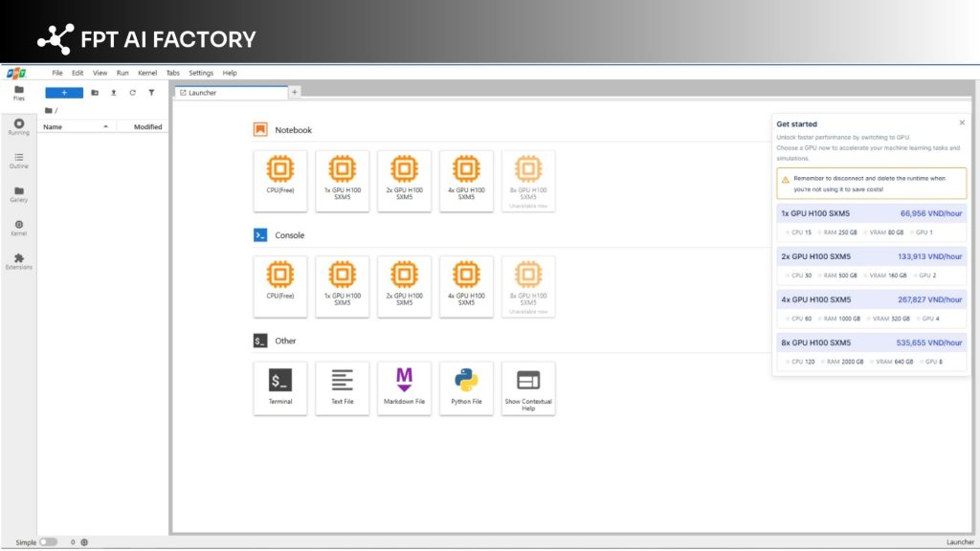The image size is (980, 551).
Task: Open the Gallery sidebar panel
Action: click(19, 194)
